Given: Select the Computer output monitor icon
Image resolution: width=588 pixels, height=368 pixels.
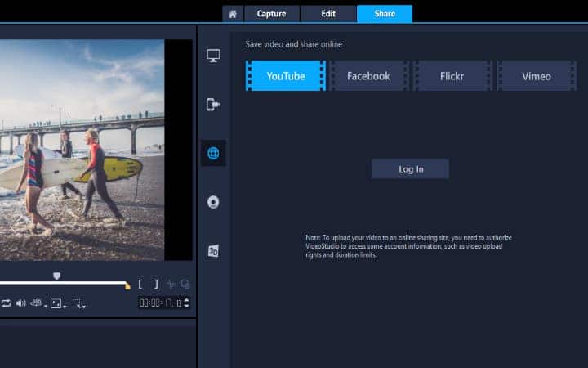Looking at the screenshot, I should [213, 56].
